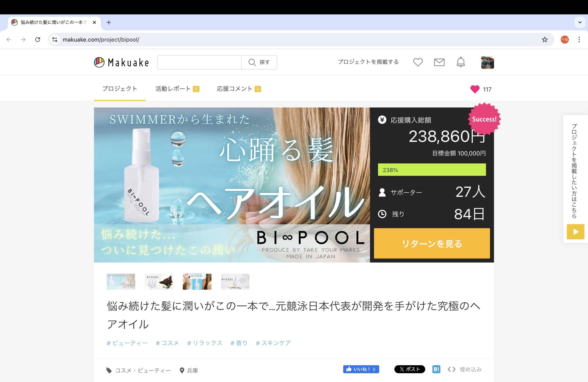
Task: Open Chrome three-dot menu
Action: (x=579, y=40)
